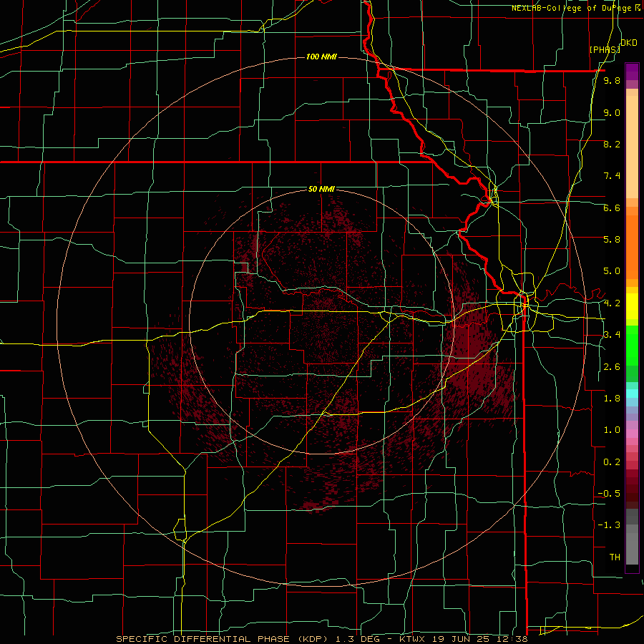Pick the bright green segment of the color bar
This screenshot has height=644, width=644.
632,345
